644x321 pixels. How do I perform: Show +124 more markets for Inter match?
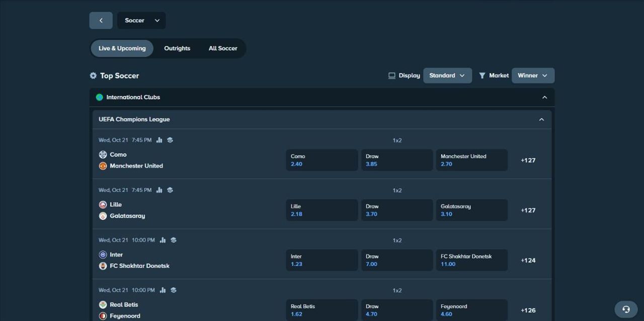point(528,260)
